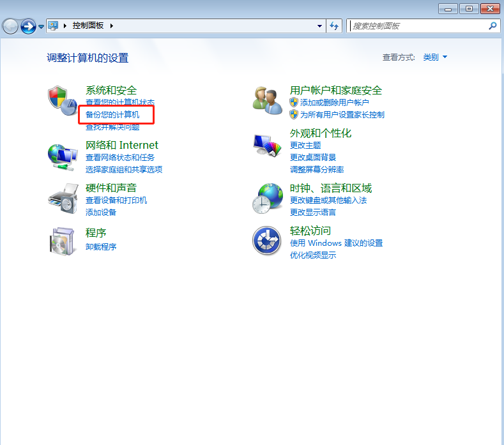Expand the 查看方式 类别 dropdown
Viewport: 504px width, 445px height.
pyautogui.click(x=435, y=57)
